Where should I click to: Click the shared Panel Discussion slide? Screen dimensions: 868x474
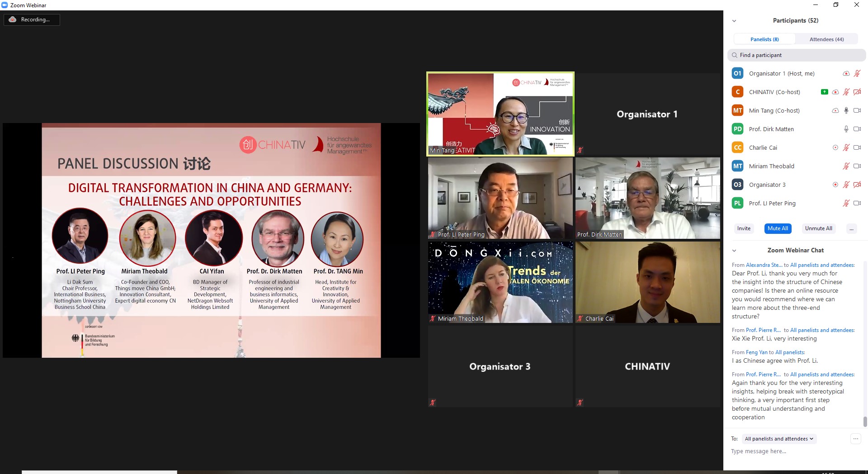[x=211, y=240]
